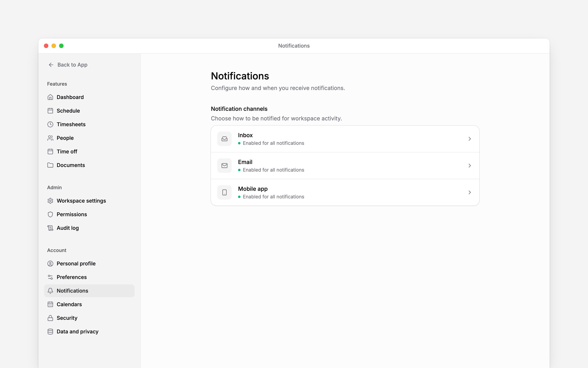
Task: Click the Mobile app phone icon
Action: pos(224,192)
